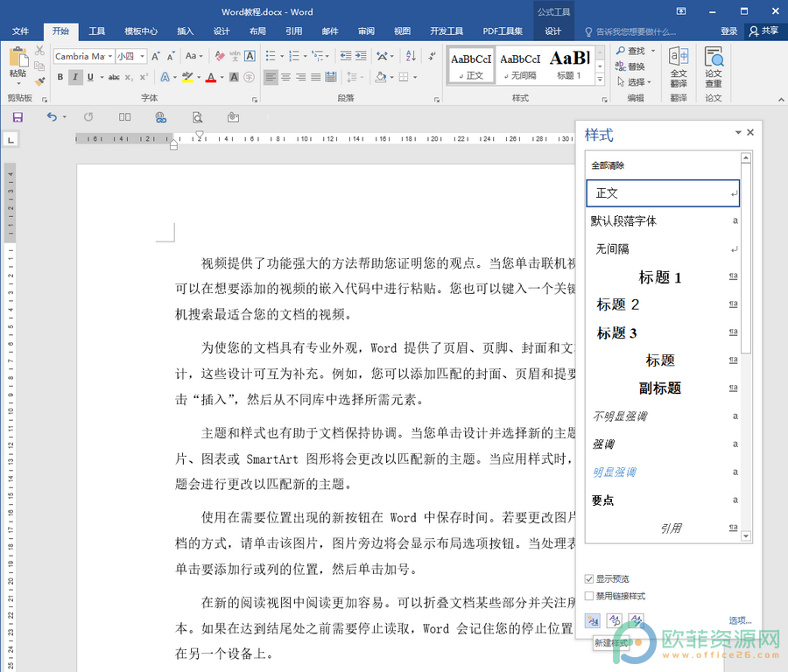Open line spacing options
The image size is (788, 672).
click(355, 77)
